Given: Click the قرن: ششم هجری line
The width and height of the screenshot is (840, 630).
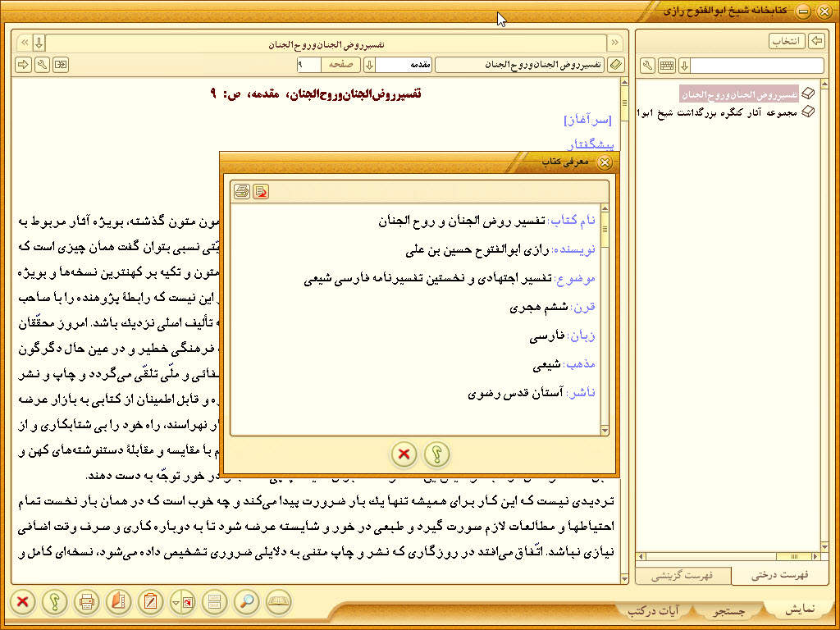Looking at the screenshot, I should 552,308.
